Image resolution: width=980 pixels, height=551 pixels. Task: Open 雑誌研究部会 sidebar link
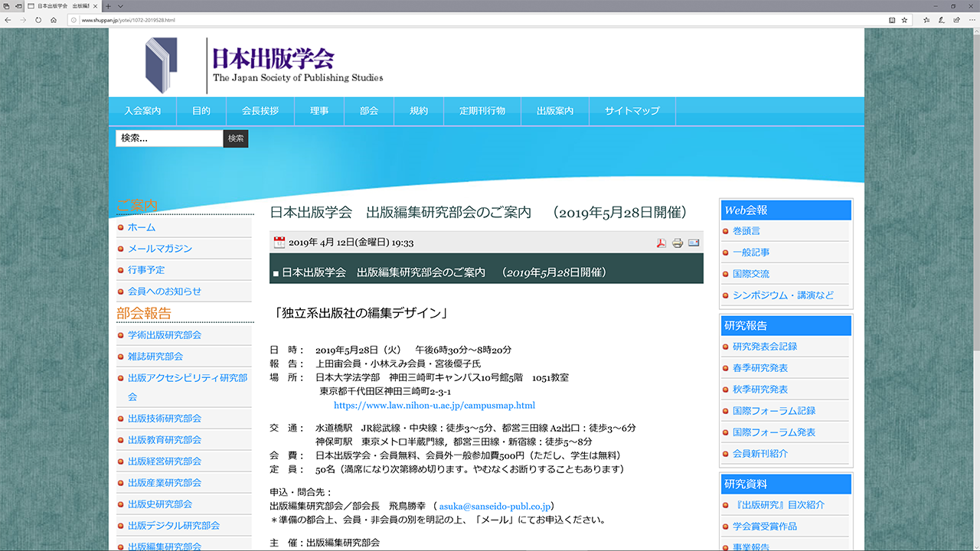pos(155,357)
